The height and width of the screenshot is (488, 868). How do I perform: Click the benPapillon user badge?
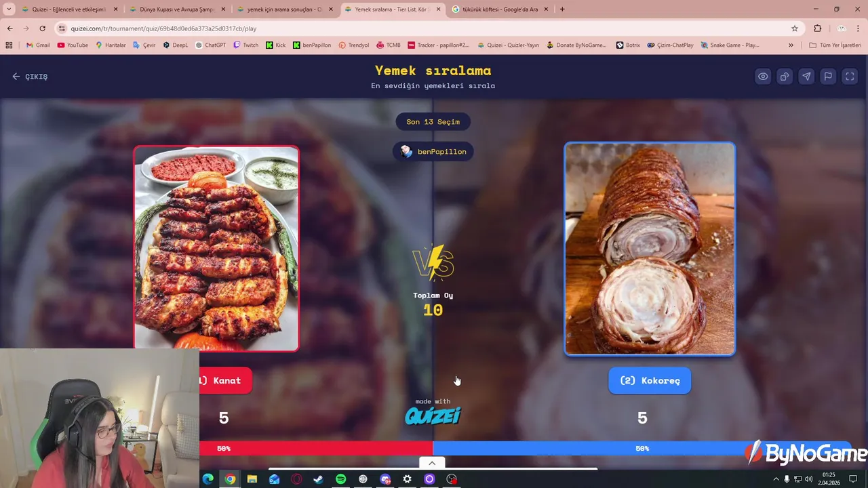pyautogui.click(x=433, y=152)
